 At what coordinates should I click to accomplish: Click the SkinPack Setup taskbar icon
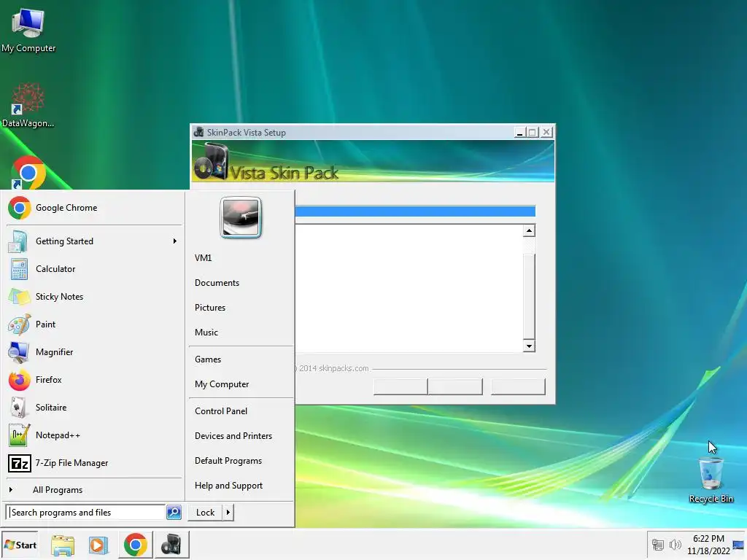(x=171, y=545)
